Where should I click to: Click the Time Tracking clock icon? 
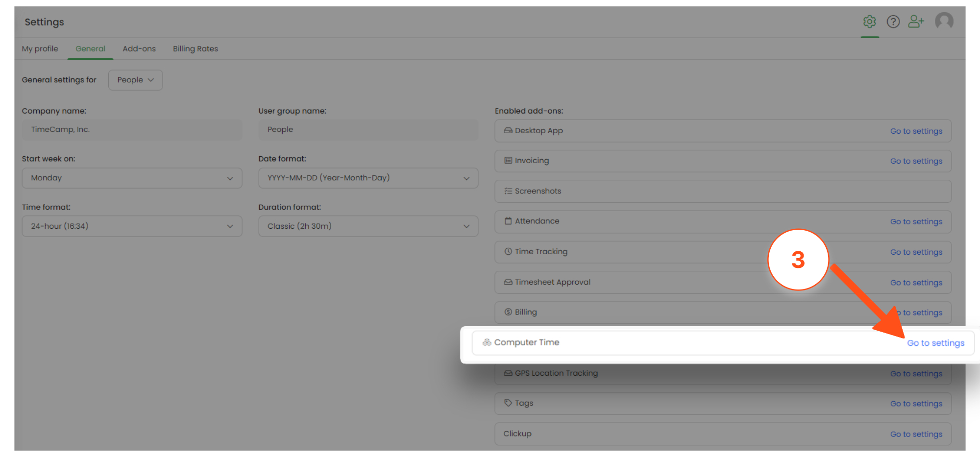click(508, 252)
